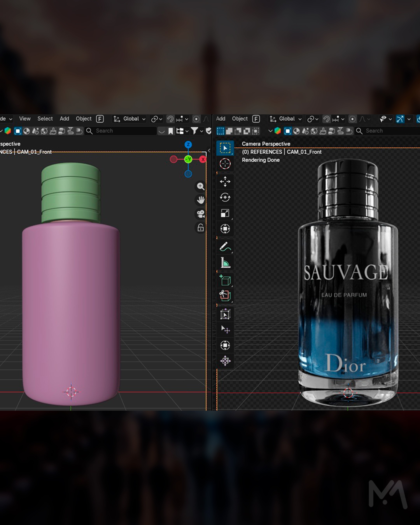Click the "Rendering Done" status text
Screen dimensions: 420x525
(261, 160)
